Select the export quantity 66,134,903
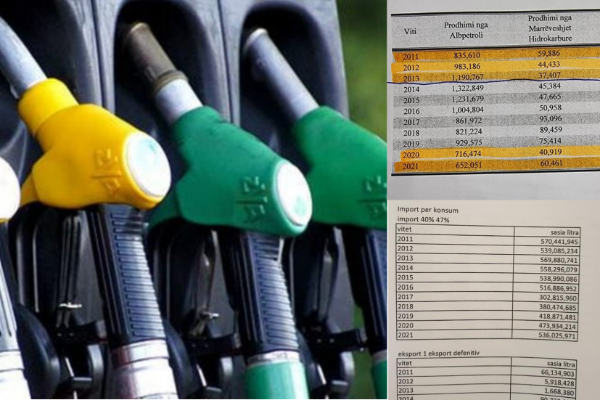The height and width of the screenshot is (400, 600). tap(560, 373)
